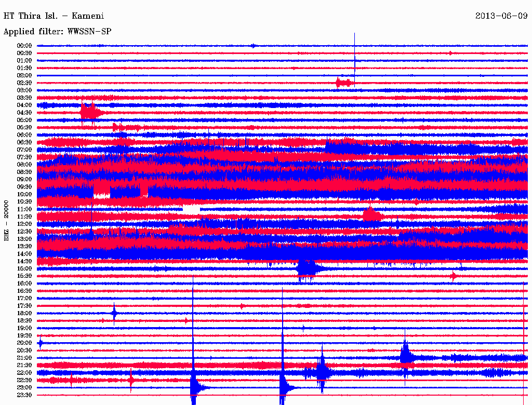This screenshot has height=405, width=532.
Task: Click the 12:00 time label
Action: pyautogui.click(x=24, y=224)
